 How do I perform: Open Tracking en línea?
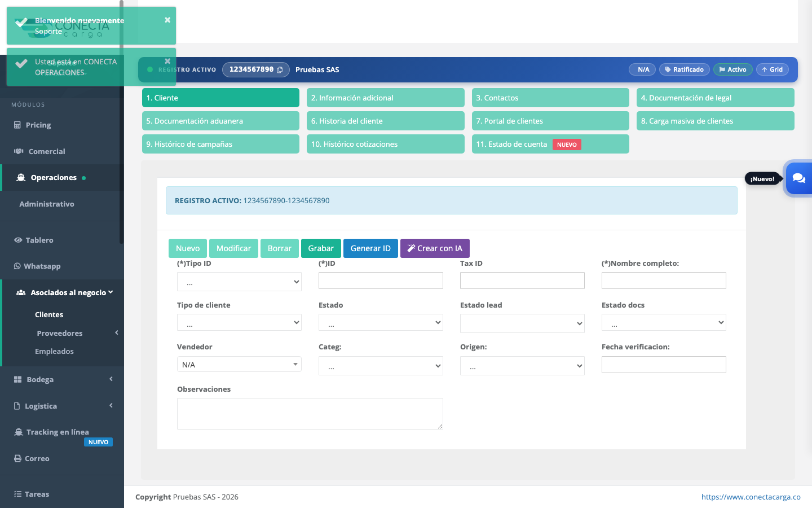click(x=62, y=432)
